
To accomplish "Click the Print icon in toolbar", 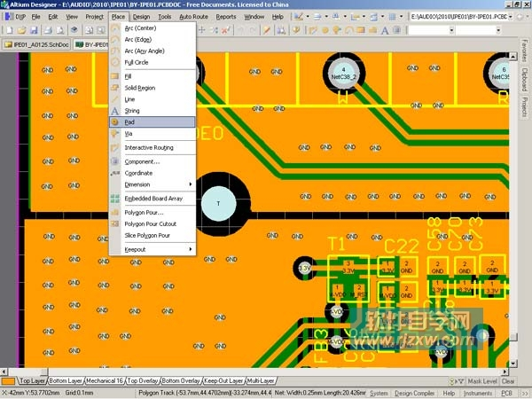I will (48, 30).
